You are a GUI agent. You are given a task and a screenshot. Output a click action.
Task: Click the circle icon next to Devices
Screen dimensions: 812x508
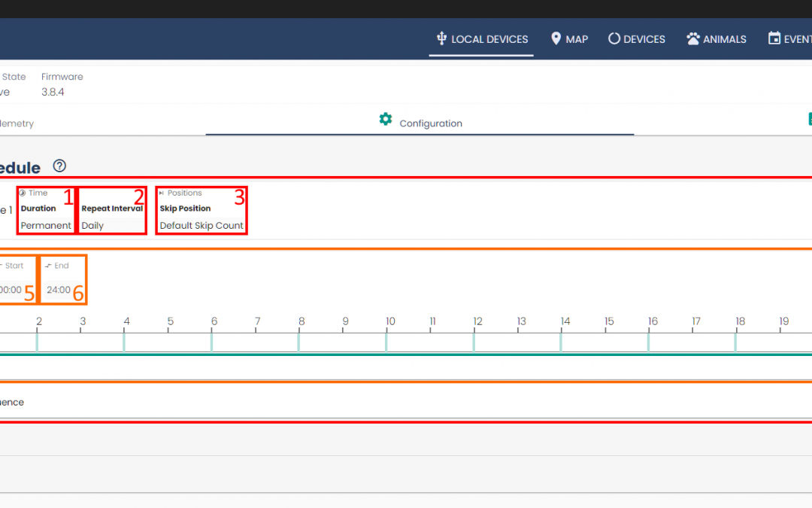pos(614,38)
